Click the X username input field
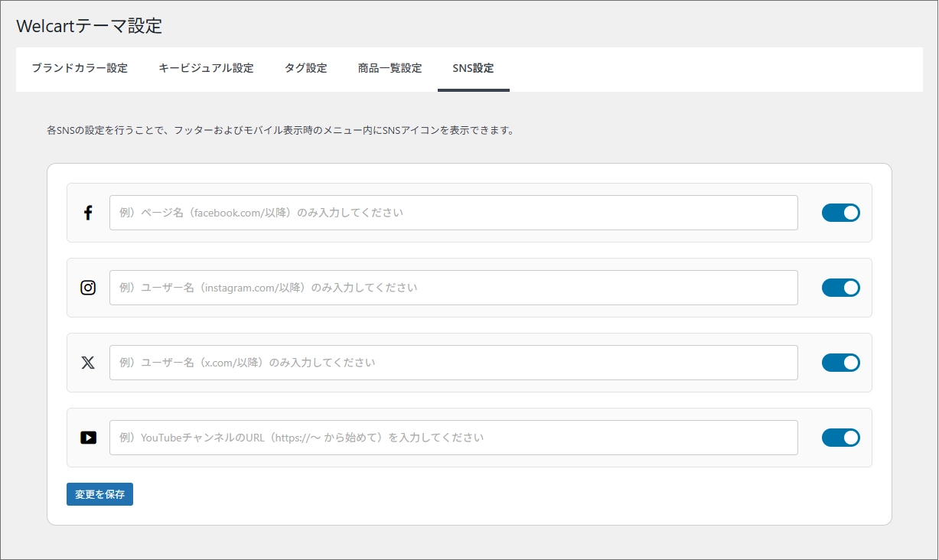Viewport: 939px width, 560px height. point(453,363)
